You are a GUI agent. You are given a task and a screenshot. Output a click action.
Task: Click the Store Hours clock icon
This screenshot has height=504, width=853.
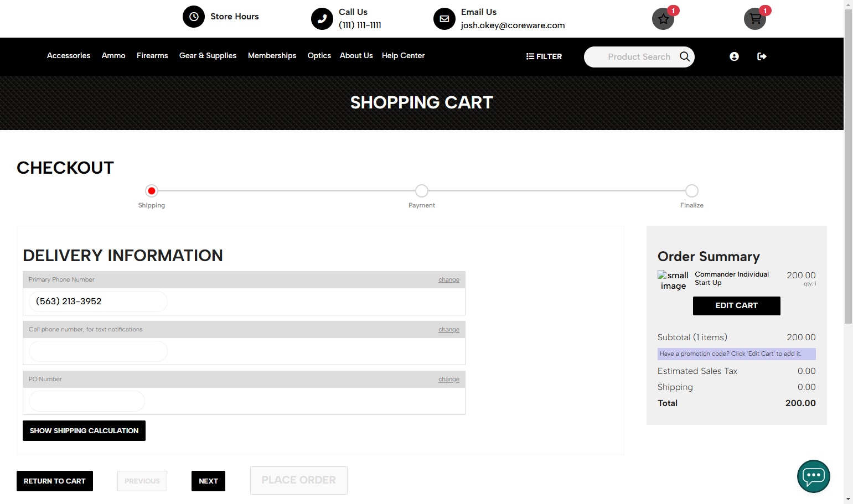coord(194,17)
